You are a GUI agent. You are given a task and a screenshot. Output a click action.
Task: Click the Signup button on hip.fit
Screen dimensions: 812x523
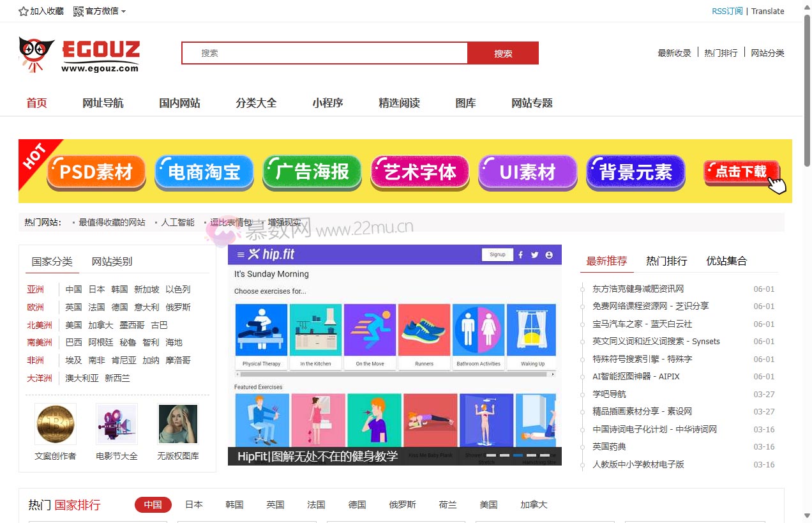(497, 254)
